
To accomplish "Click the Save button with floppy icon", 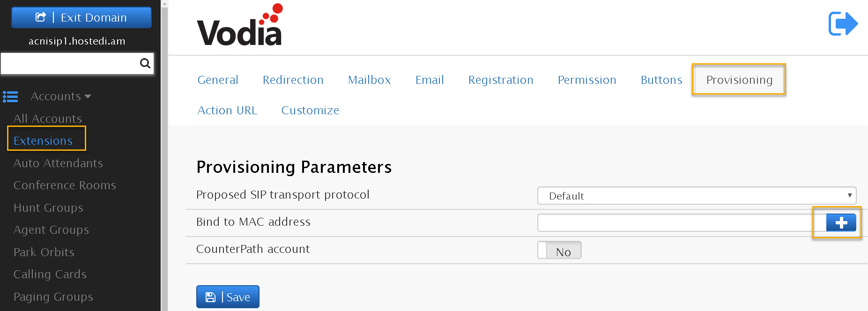I will click(x=228, y=297).
